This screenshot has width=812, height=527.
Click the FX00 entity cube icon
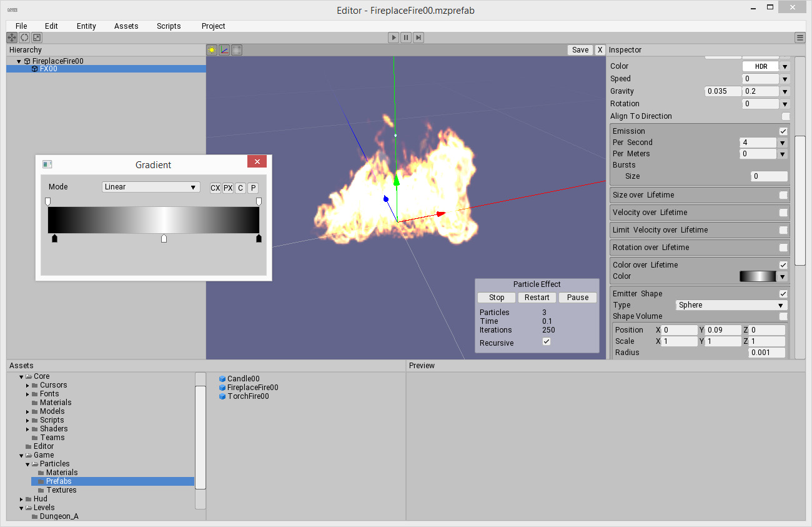point(34,69)
